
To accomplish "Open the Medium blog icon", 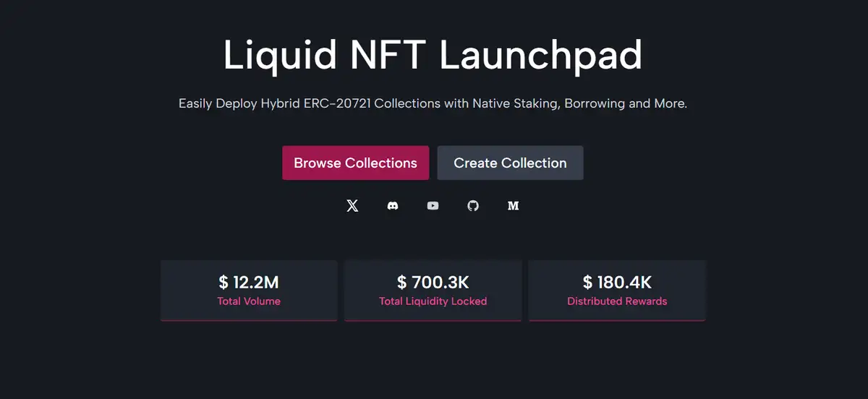I will coord(513,206).
